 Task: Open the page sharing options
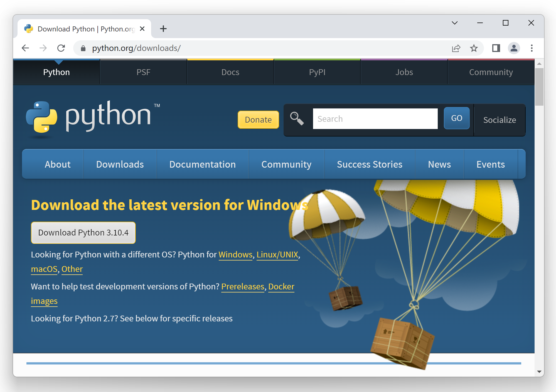pyautogui.click(x=456, y=48)
